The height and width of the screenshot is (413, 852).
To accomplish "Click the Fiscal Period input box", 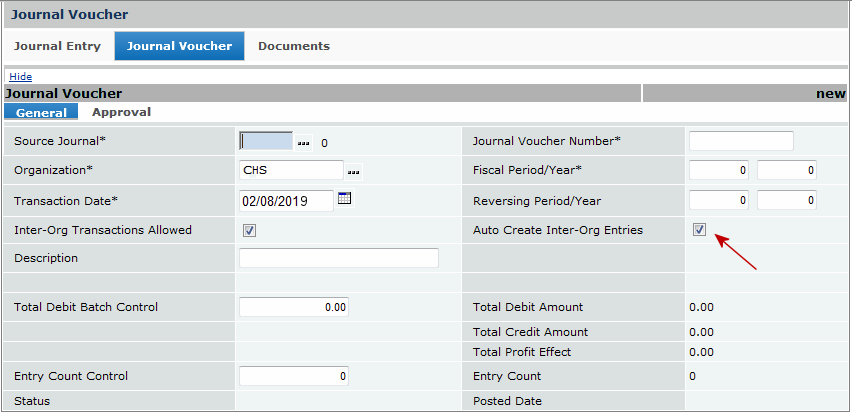I will [x=718, y=170].
